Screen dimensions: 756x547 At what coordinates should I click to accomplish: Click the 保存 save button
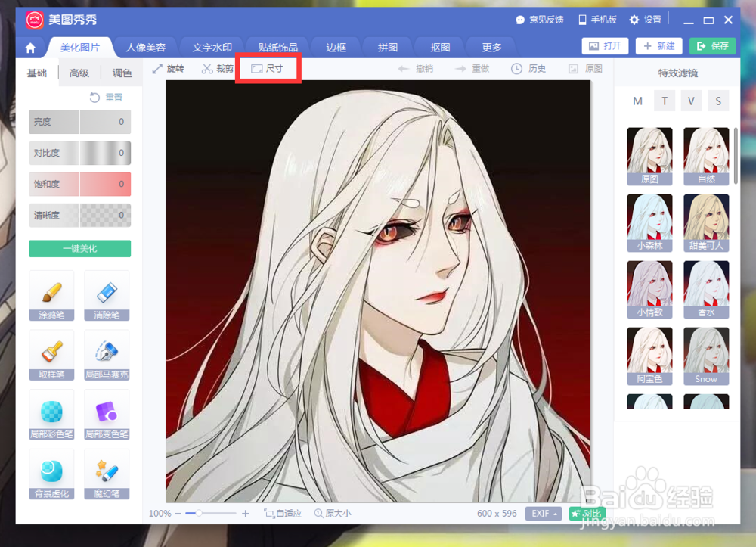tap(713, 46)
